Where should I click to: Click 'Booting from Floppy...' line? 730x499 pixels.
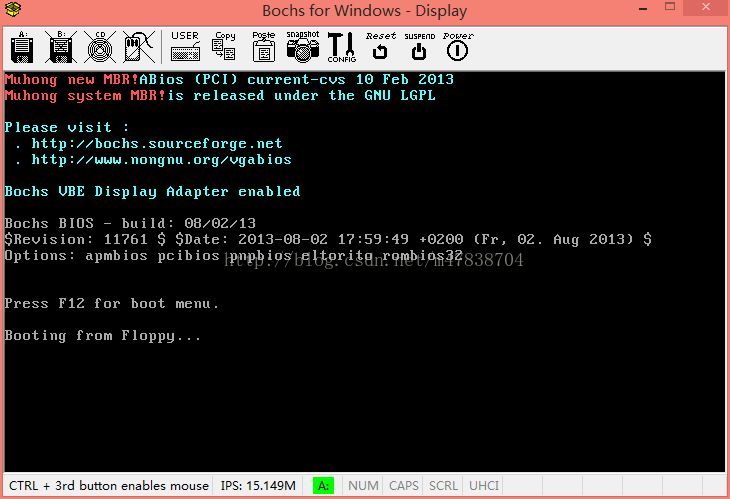(x=103, y=336)
